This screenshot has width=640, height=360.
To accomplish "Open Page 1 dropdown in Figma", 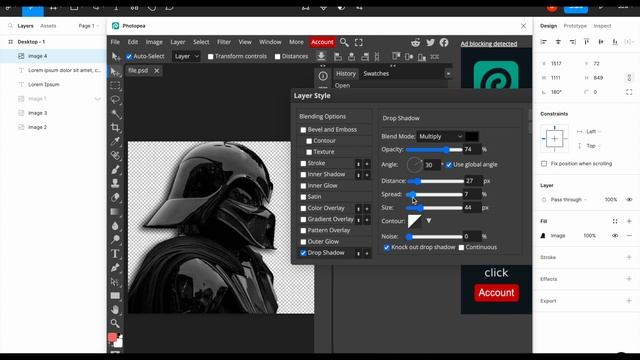I will point(89,26).
